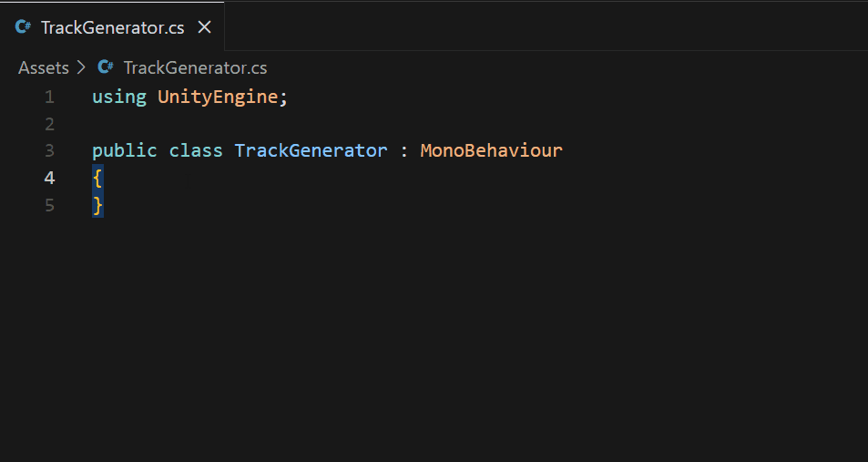Viewport: 868px width, 462px height.
Task: Click the breadcrumb chevron after Assets
Action: [x=81, y=67]
